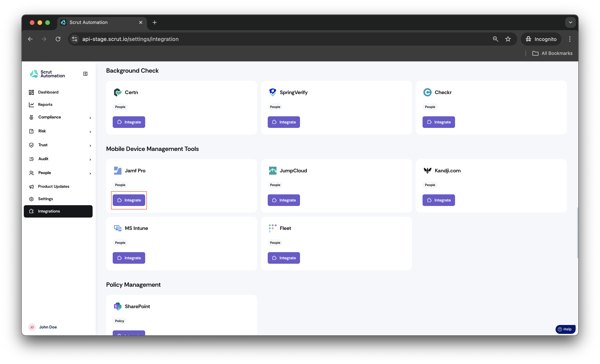600x364 pixels.
Task: Open the zoom magnifier in address bar
Action: tap(495, 39)
